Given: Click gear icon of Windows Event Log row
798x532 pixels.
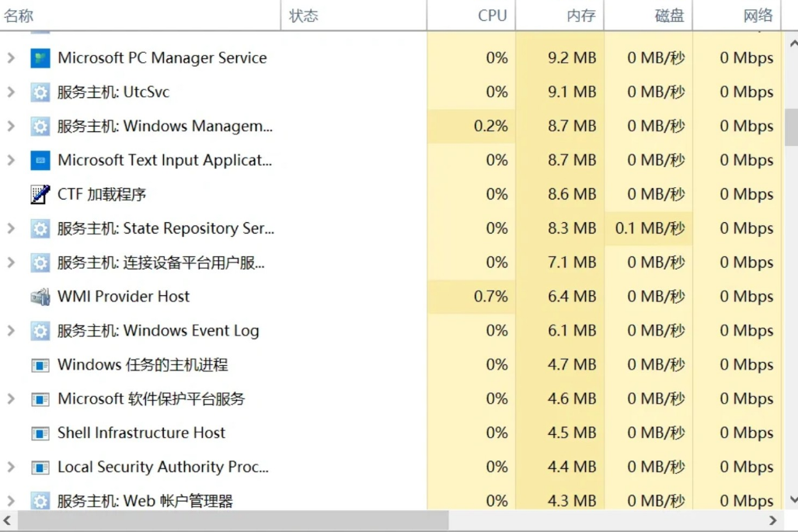Looking at the screenshot, I should 40,331.
